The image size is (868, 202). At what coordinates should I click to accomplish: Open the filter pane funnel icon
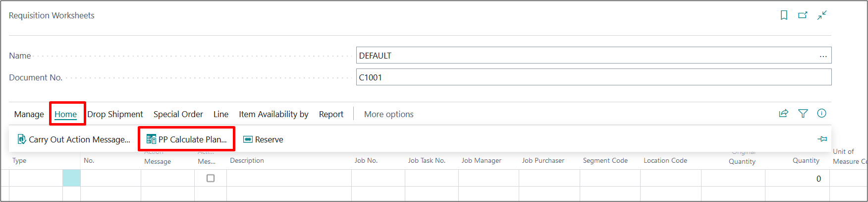point(803,114)
